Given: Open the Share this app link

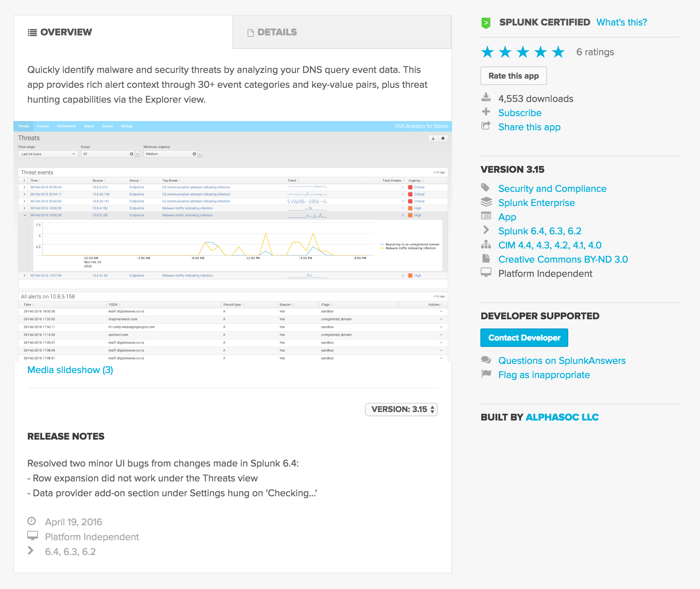Looking at the screenshot, I should click(529, 127).
